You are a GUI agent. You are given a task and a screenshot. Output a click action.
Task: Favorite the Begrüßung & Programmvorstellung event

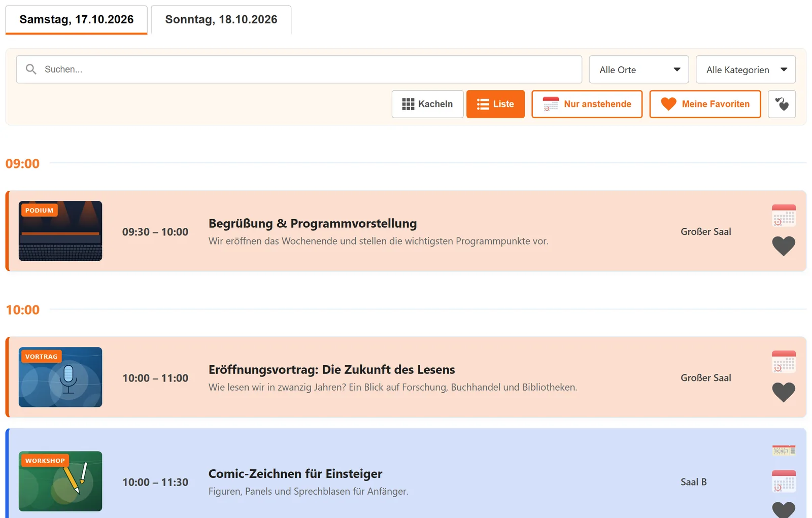pyautogui.click(x=784, y=247)
